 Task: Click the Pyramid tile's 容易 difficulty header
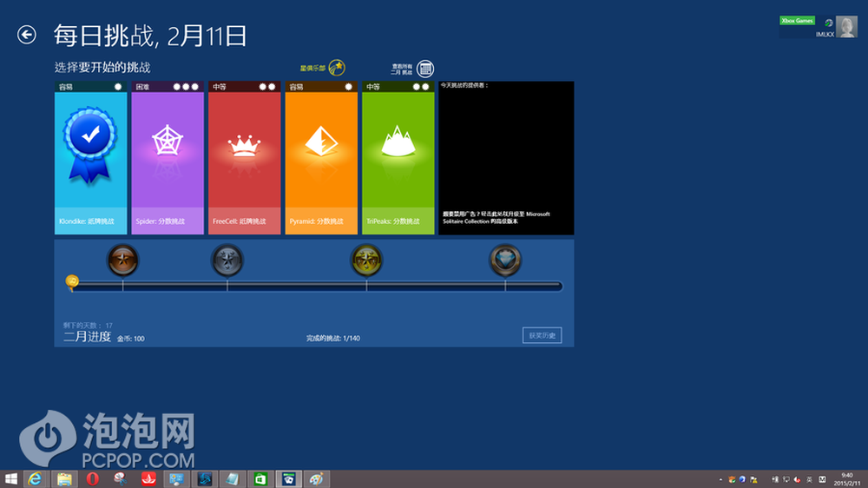click(321, 87)
